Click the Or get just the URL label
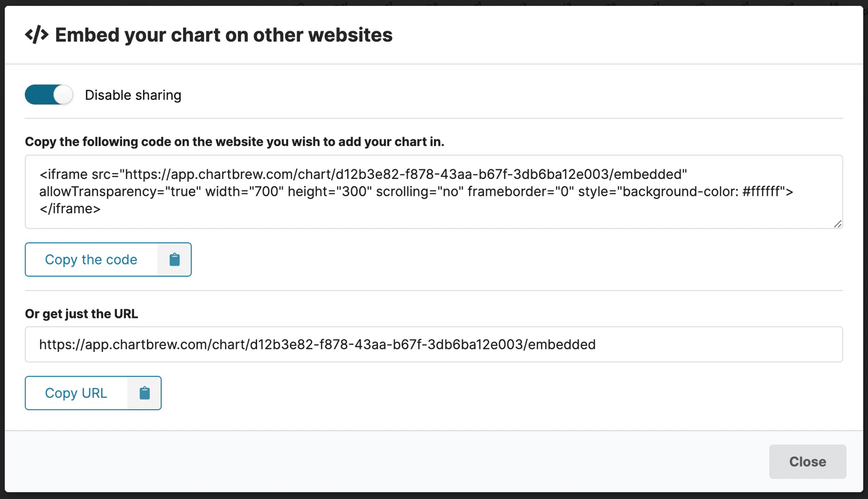Image resolution: width=868 pixels, height=499 pixels. [x=81, y=314]
